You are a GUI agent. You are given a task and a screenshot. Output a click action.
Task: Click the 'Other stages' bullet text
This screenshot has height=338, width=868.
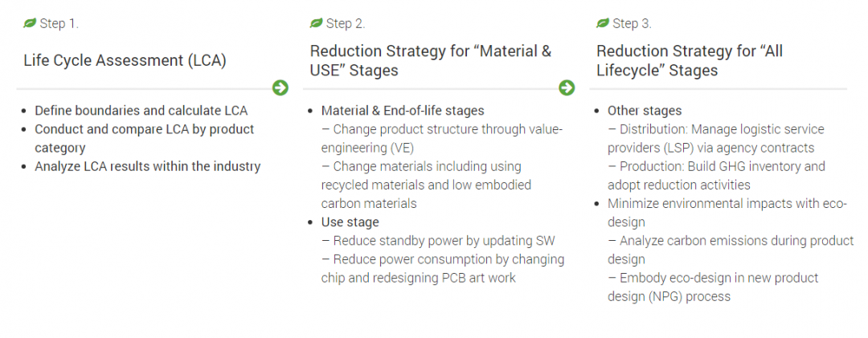[x=645, y=111]
